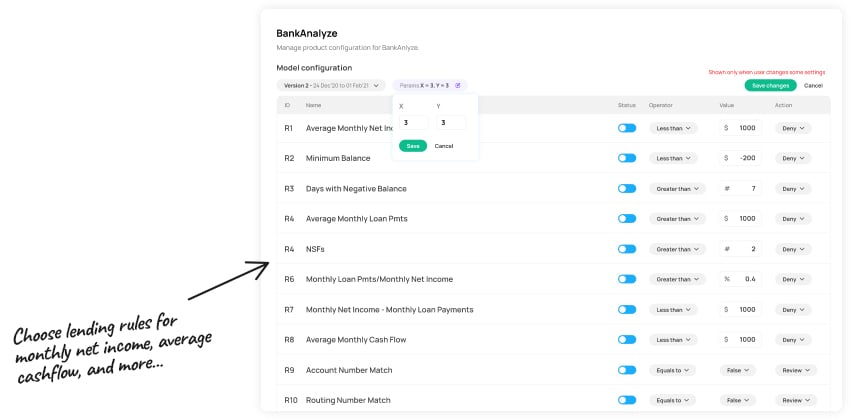Open the Average Monthly Loan Pmts Deny dropdown

click(x=793, y=219)
